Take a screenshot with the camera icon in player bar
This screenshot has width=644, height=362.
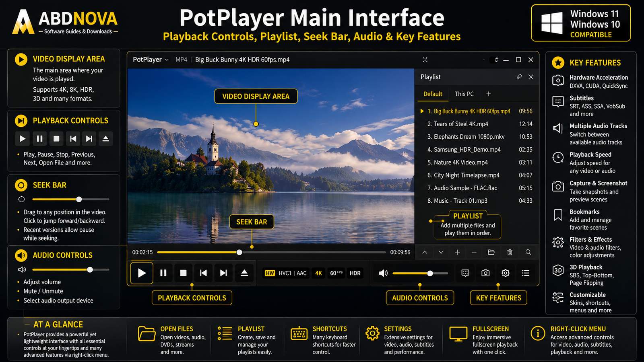485,273
